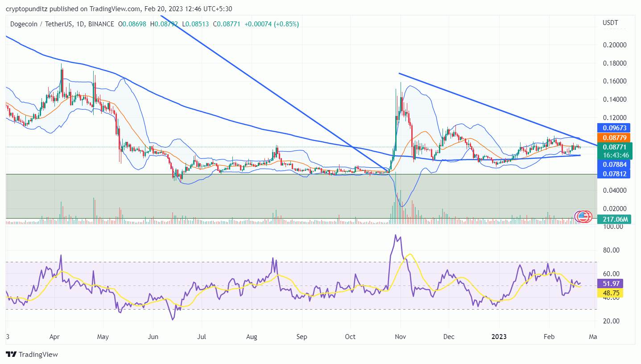Image resolution: width=641 pixels, height=364 pixels.
Task: Click the close value C0.08771
Action: (227, 24)
